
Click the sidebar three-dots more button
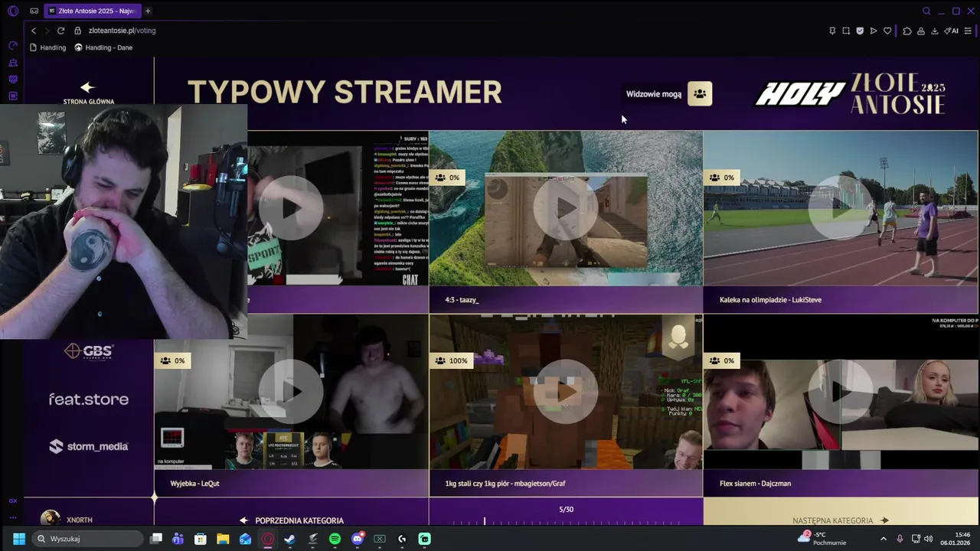point(13,517)
